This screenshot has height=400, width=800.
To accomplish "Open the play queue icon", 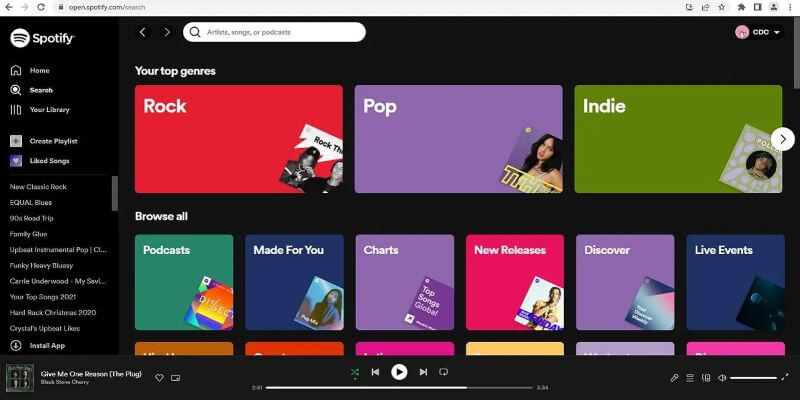I will pos(690,378).
